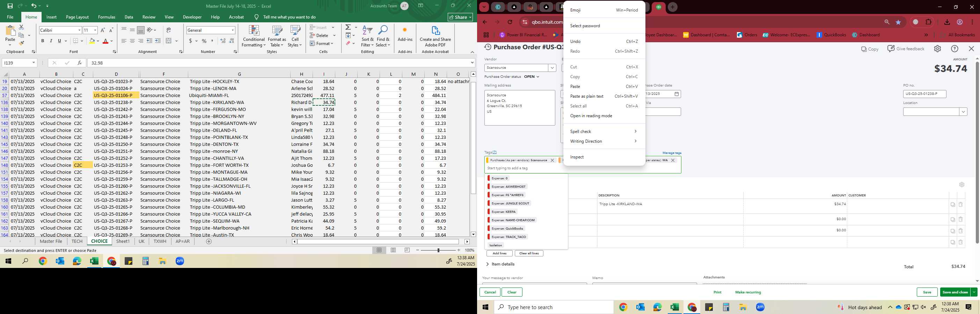Click the QuickBooks help question mark icon
980x314 pixels.
955,48
